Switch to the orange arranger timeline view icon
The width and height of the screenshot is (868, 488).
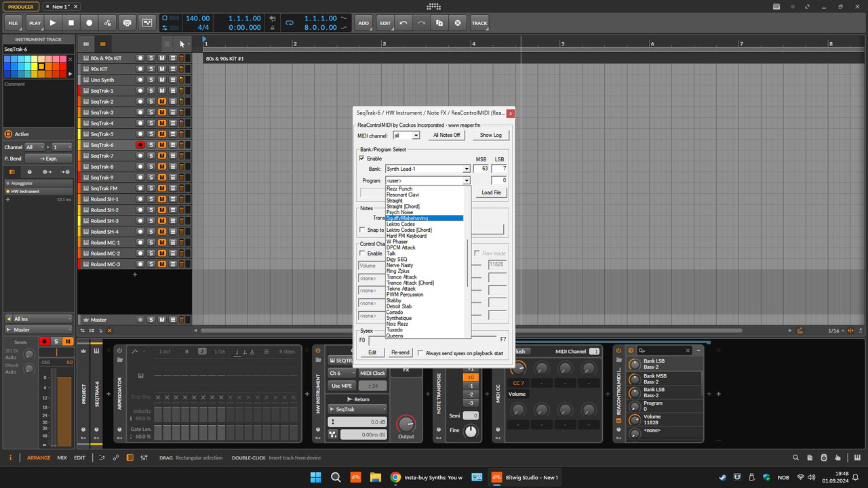(103, 43)
